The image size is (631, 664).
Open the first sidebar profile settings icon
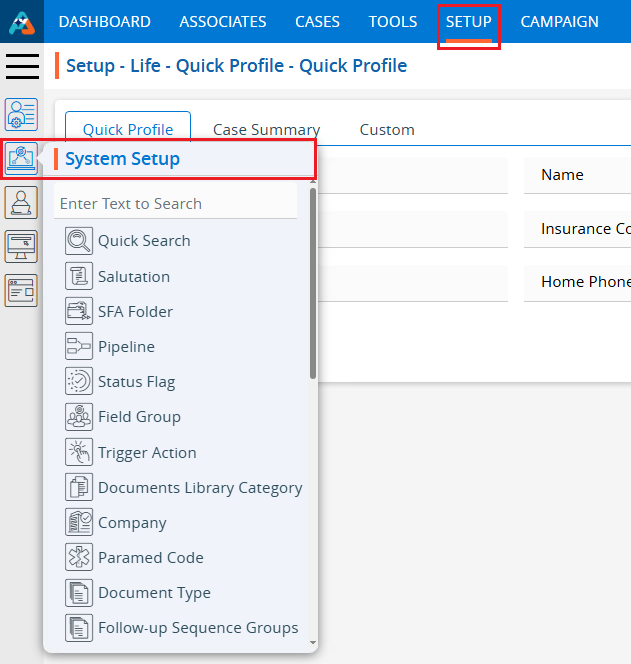(x=22, y=114)
